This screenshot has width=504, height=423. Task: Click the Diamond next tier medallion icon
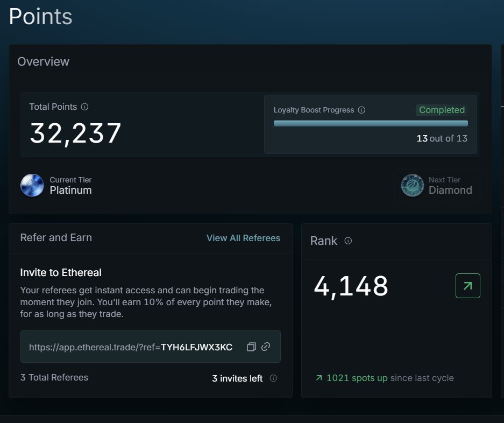tap(413, 185)
